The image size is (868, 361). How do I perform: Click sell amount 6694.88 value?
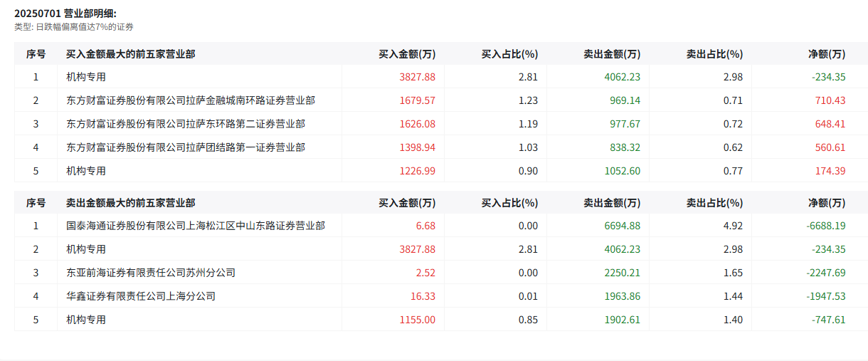tap(622, 226)
